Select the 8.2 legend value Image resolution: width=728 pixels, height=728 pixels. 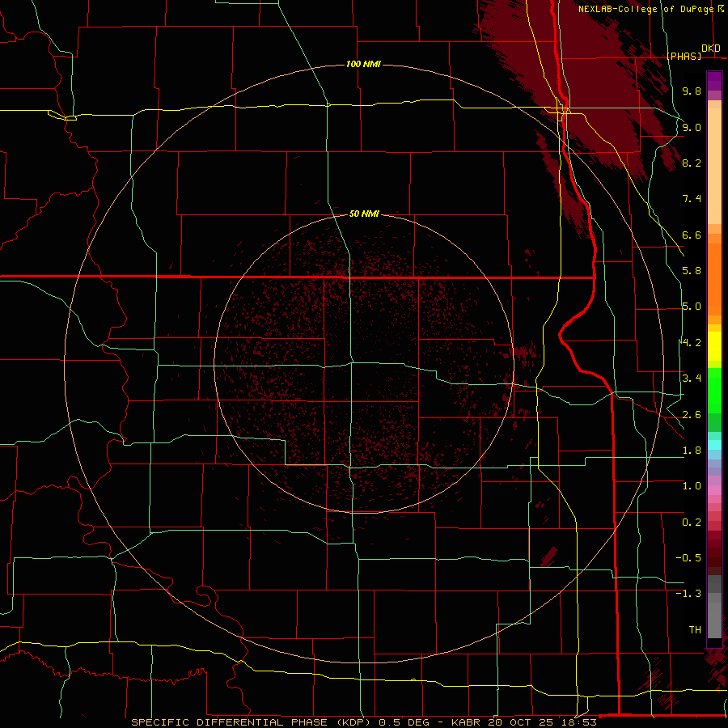click(692, 163)
